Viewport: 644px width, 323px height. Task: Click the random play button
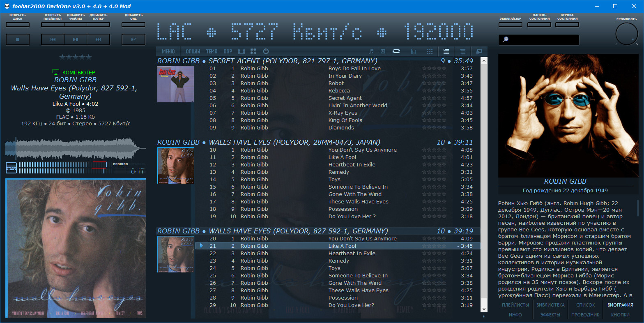[x=133, y=39]
